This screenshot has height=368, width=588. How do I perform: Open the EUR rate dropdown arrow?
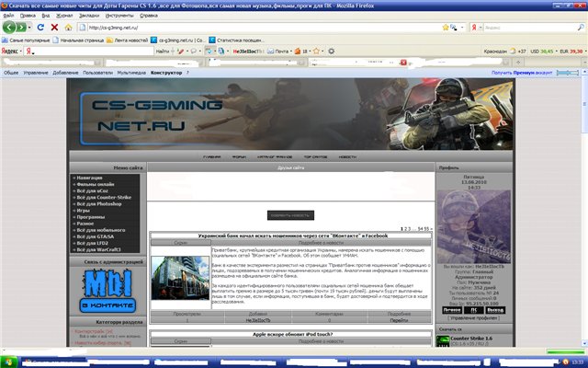(585, 52)
